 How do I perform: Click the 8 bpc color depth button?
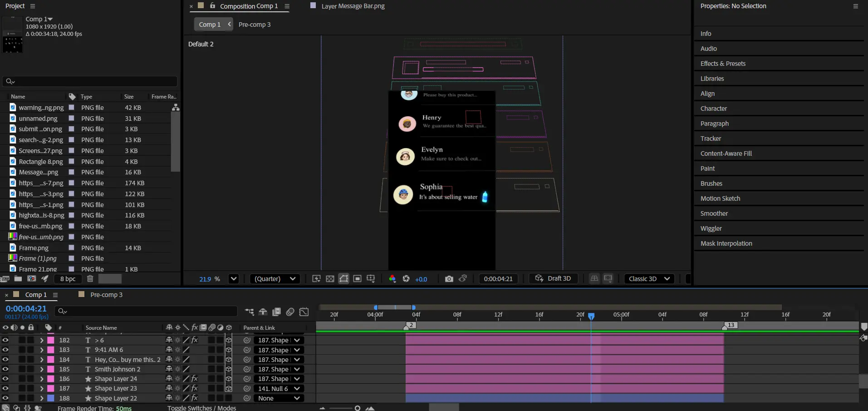click(68, 279)
